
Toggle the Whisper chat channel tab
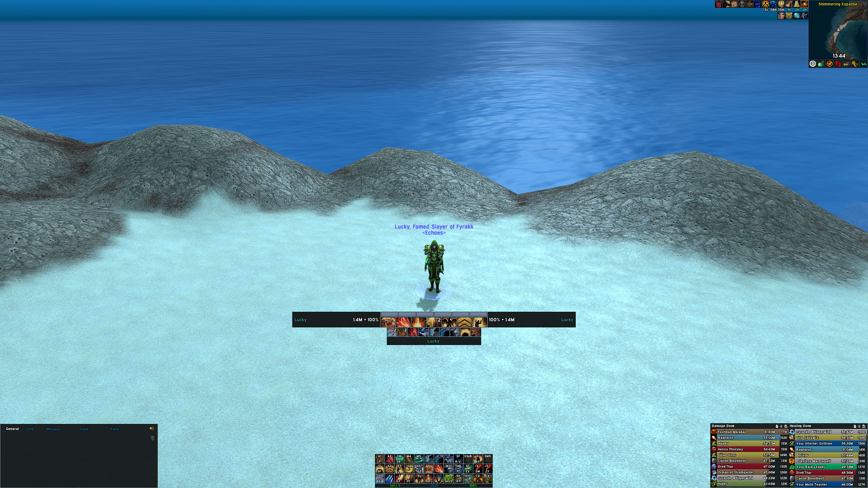tap(53, 429)
